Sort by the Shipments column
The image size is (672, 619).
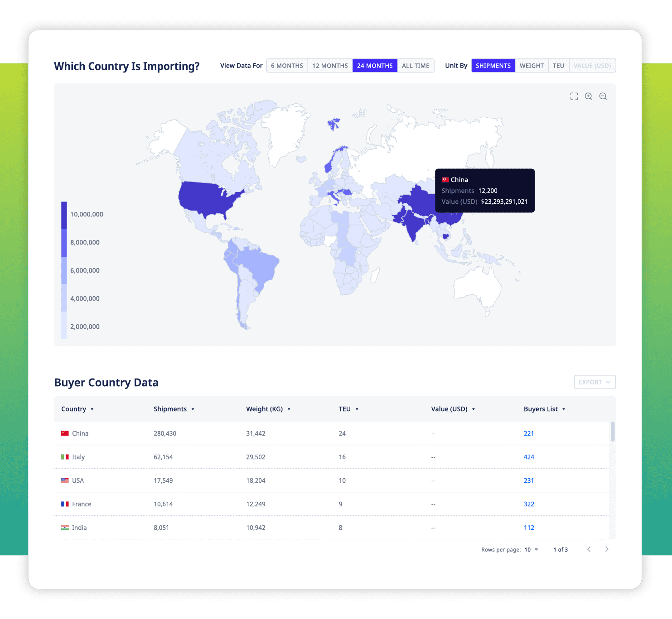pyautogui.click(x=174, y=409)
